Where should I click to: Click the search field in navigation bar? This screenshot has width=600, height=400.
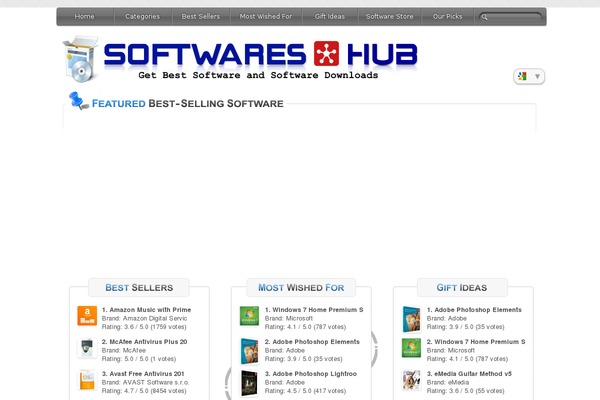(510, 17)
